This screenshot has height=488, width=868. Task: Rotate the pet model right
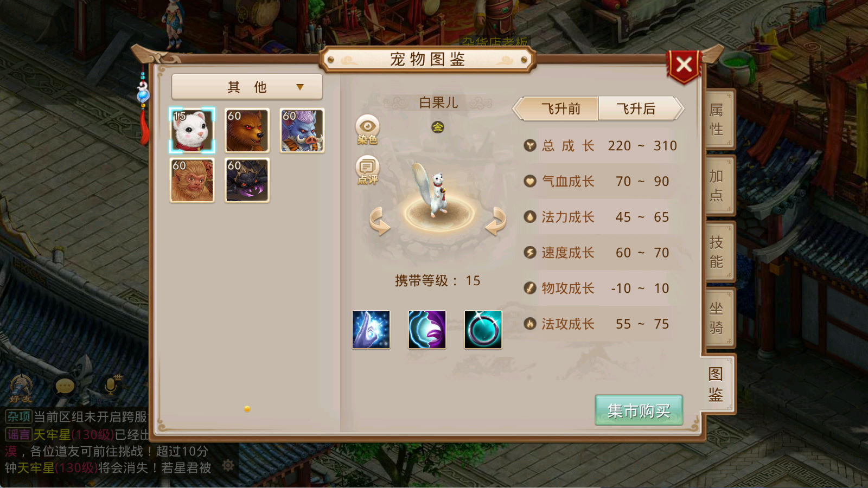pyautogui.click(x=495, y=221)
